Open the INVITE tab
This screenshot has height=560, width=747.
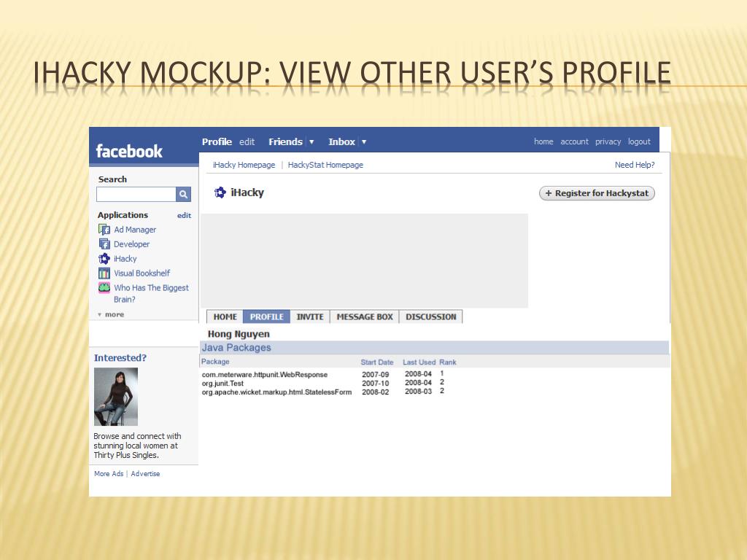coord(309,316)
